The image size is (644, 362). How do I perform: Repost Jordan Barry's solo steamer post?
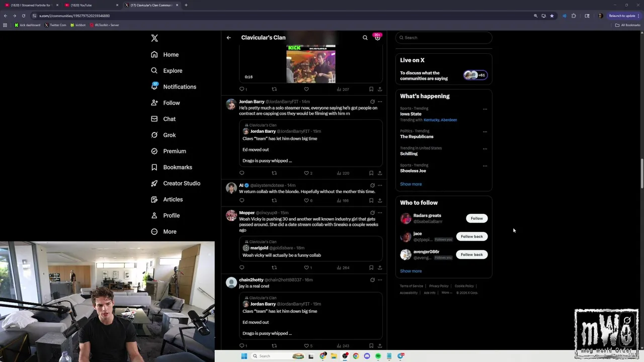[x=274, y=173]
